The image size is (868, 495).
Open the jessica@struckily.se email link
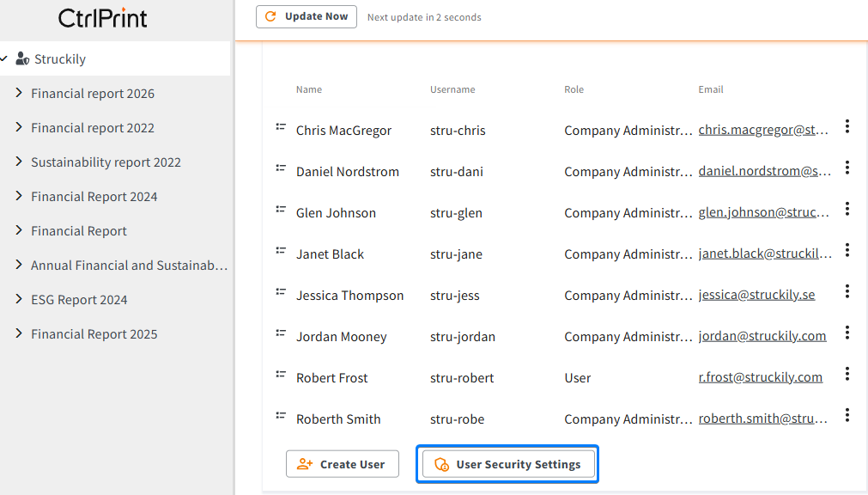(756, 295)
